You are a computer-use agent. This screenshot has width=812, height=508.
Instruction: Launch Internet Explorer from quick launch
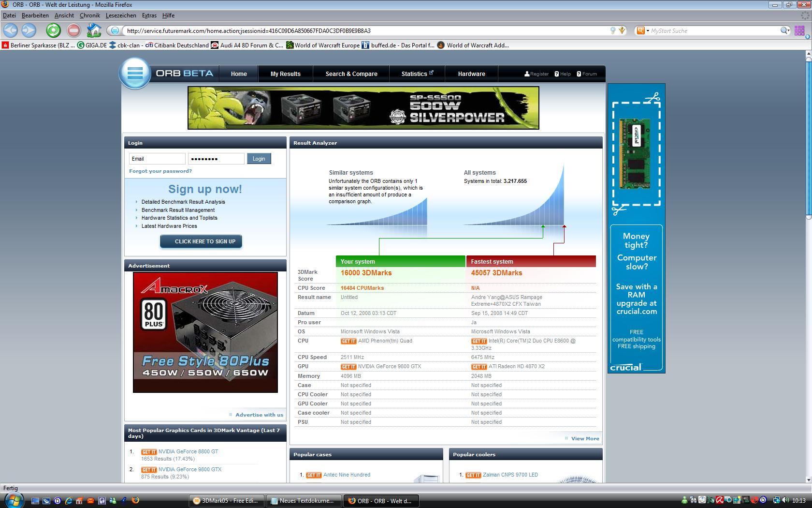(x=68, y=501)
